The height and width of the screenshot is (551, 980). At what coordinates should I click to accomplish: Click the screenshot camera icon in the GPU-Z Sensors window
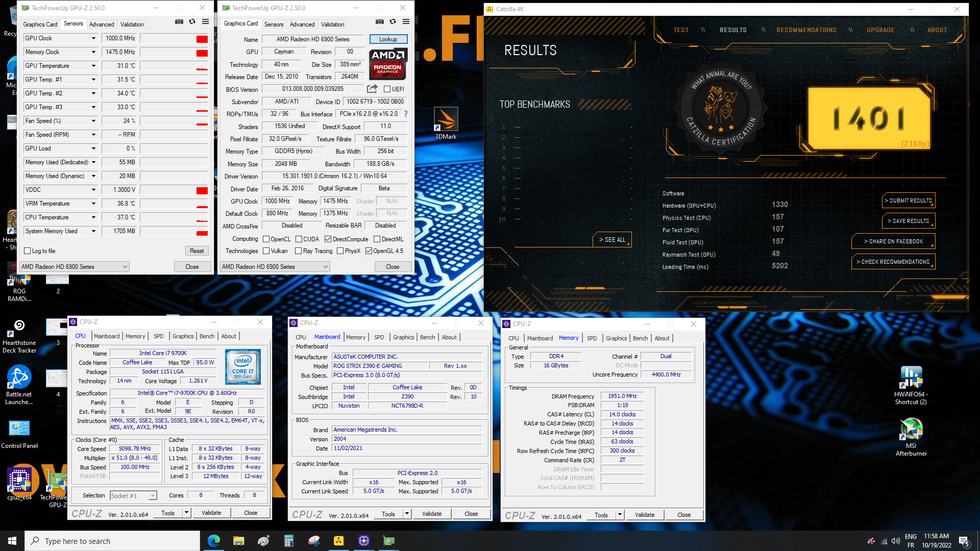pos(179,21)
